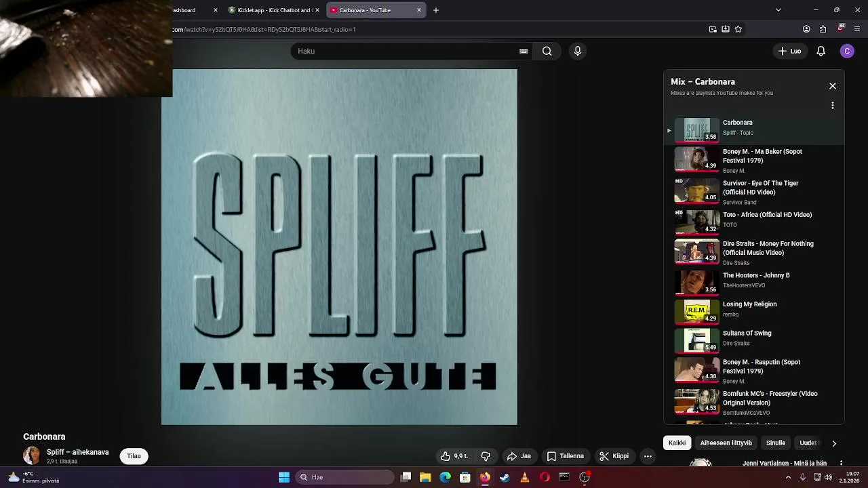Image resolution: width=868 pixels, height=488 pixels.
Task: Open the Luo create button
Action: (x=790, y=51)
